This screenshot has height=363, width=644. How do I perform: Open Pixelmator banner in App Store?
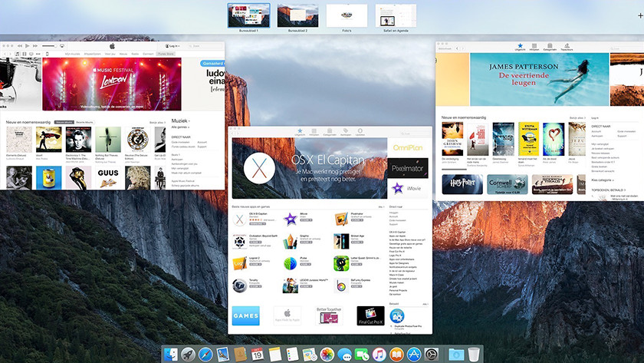click(408, 168)
